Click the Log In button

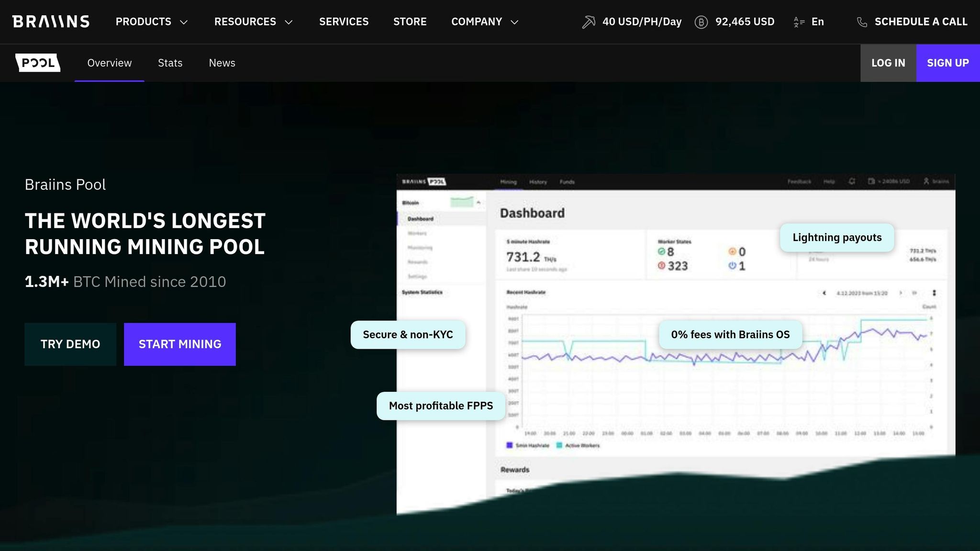[x=888, y=63]
